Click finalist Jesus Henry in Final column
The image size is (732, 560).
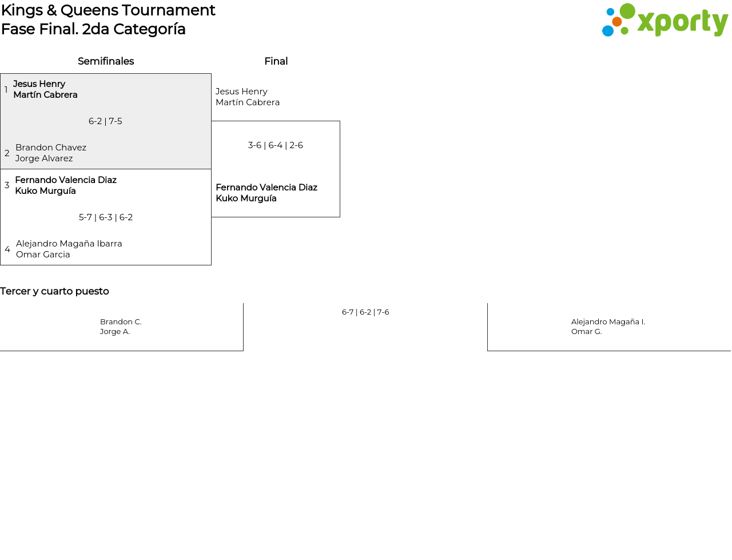tap(241, 92)
